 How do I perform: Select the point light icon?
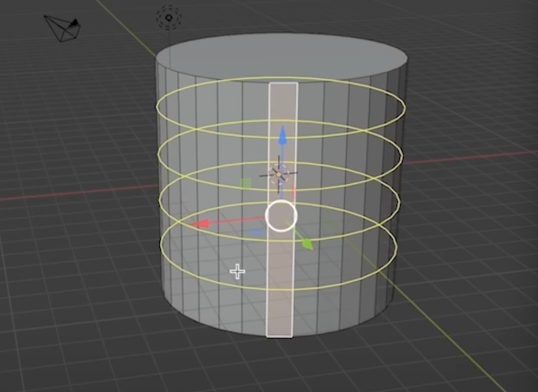point(168,16)
